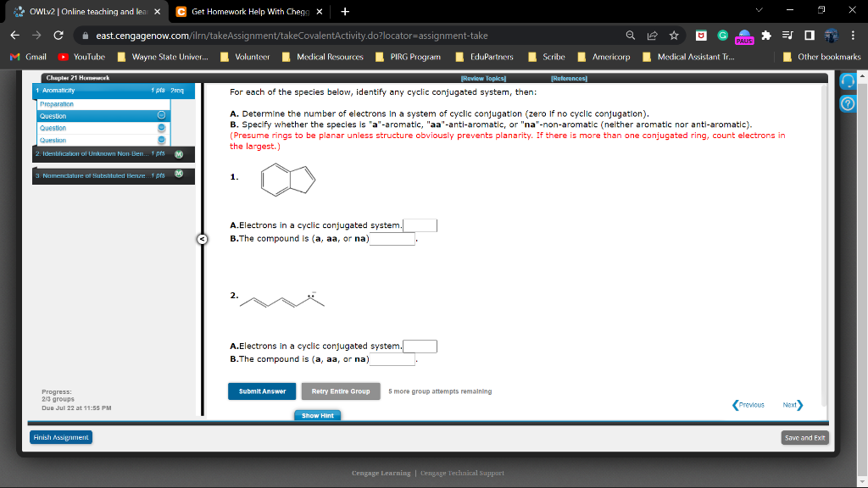This screenshot has height=488, width=868.
Task: Expand the Aromaticity section header
Action: (x=114, y=90)
